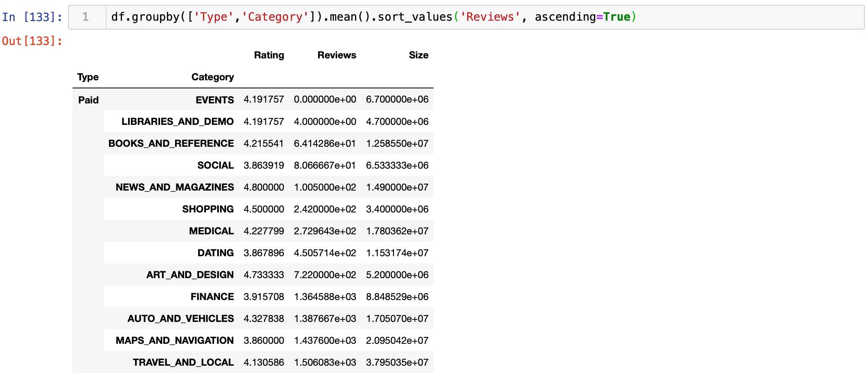Click TRAVEL_AND_LOCAL size 3.795035e+07
The width and height of the screenshot is (868, 373).
click(x=397, y=362)
